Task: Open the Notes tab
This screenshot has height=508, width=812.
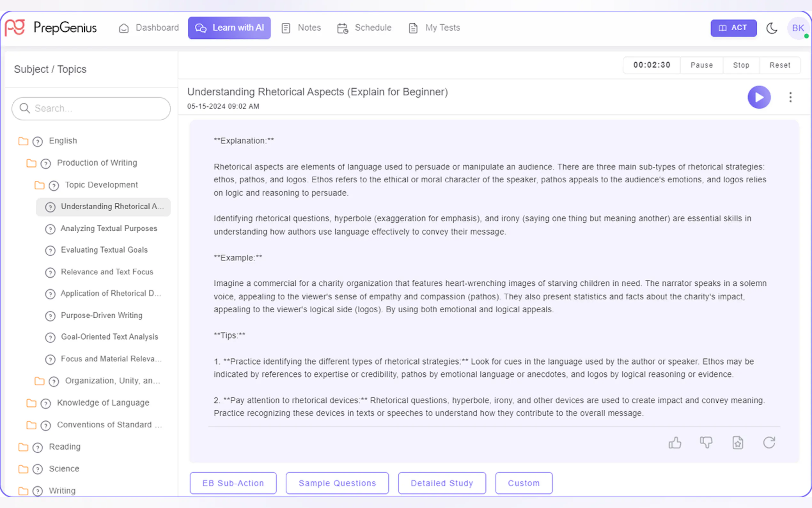Action: (x=301, y=28)
